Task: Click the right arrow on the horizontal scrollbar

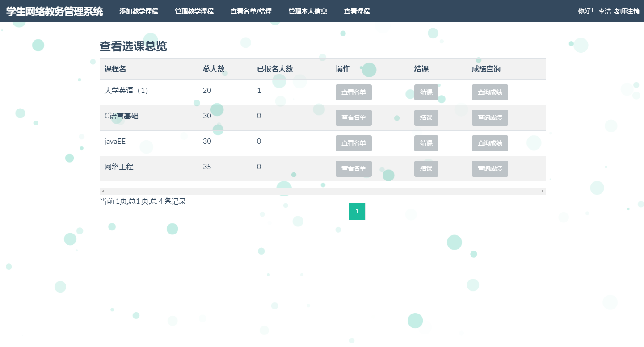Action: [x=543, y=191]
